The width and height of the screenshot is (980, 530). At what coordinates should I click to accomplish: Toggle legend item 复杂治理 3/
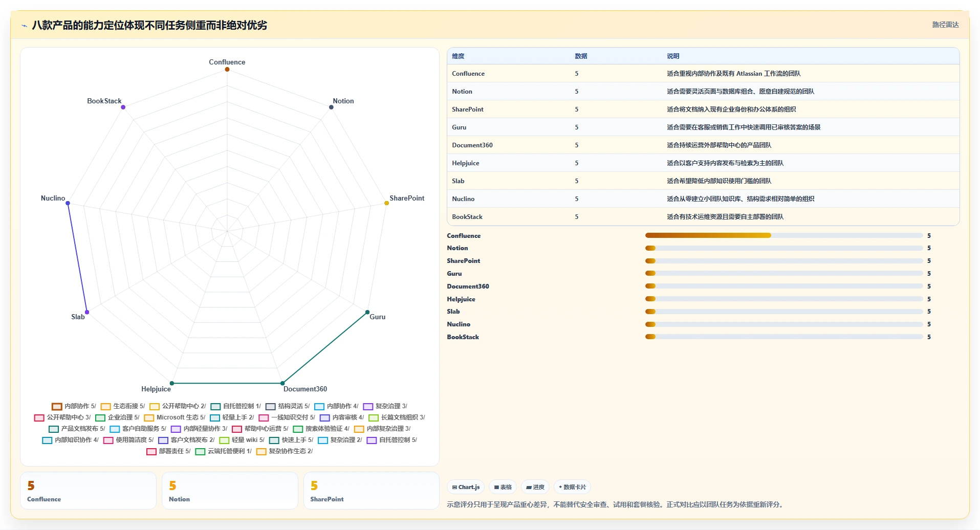[385, 406]
